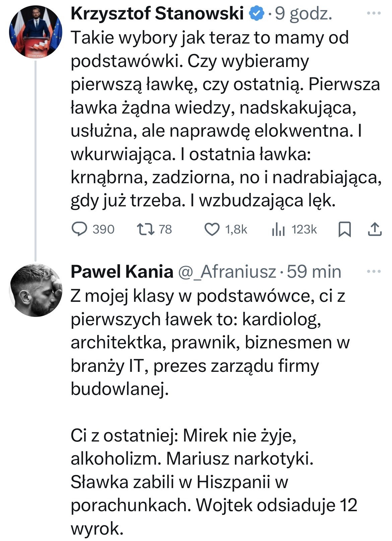Retweet Stanowski's post via the retweet icon
This screenshot has width=392, height=541.
point(146,229)
